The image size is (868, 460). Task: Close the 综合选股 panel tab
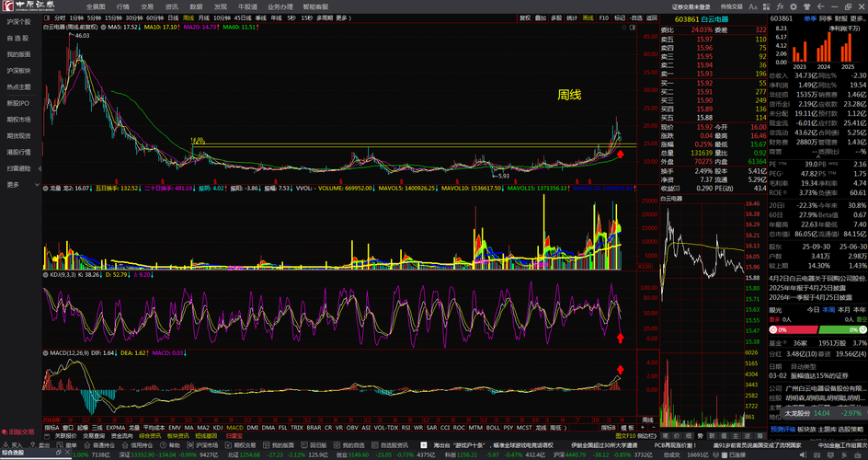pyautogui.click(x=67, y=453)
